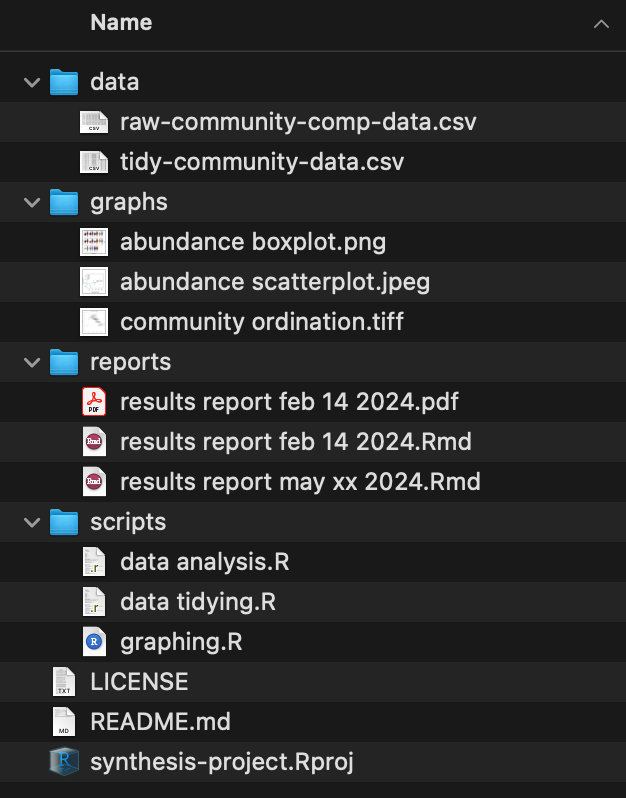The width and height of the screenshot is (626, 798).
Task: Select abundance scatterplot.jpeg file name
Action: [x=275, y=282]
